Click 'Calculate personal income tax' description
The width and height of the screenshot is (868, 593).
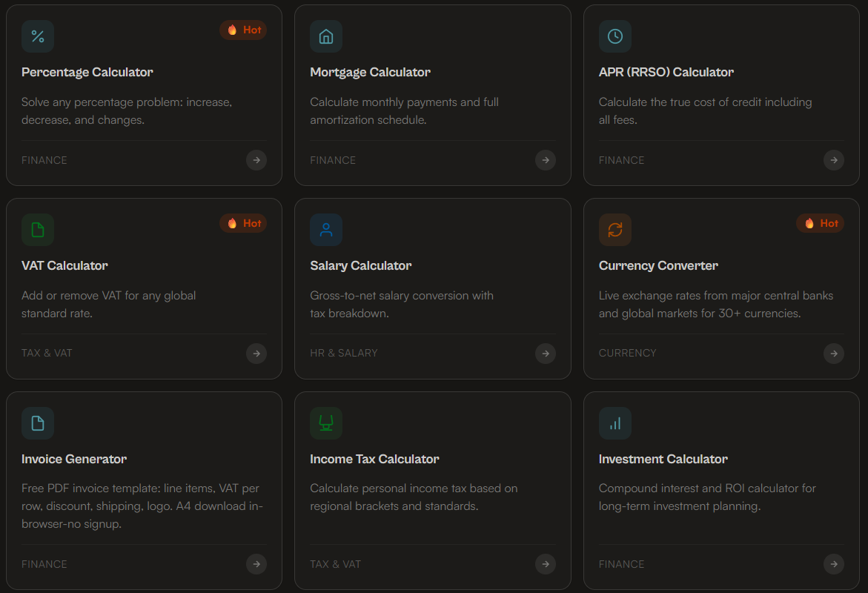(414, 497)
